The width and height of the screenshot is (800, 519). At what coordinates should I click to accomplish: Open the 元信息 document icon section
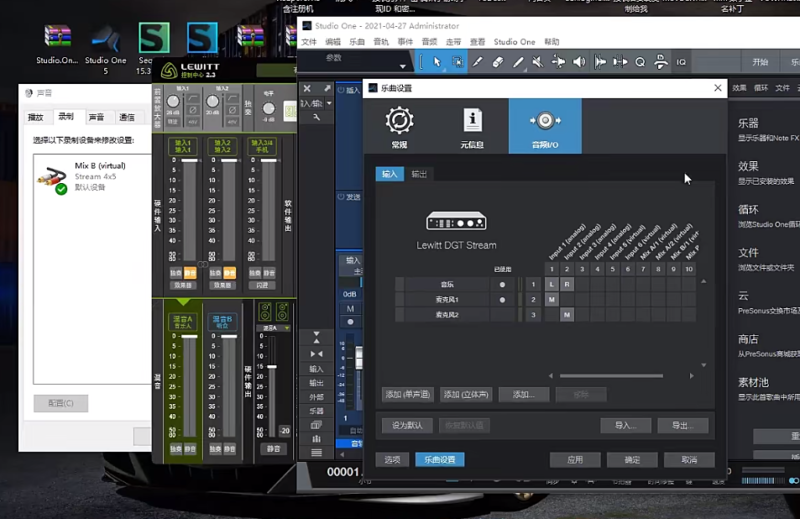click(x=472, y=126)
